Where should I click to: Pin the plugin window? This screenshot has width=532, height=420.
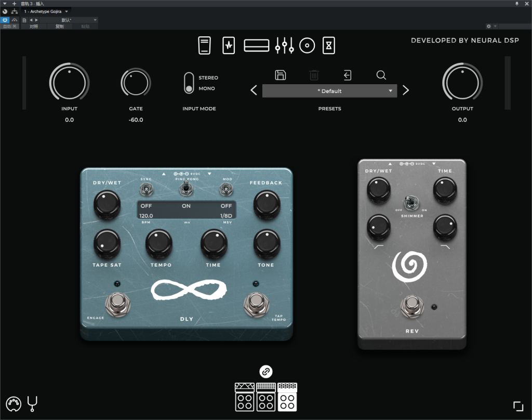tap(517, 4)
